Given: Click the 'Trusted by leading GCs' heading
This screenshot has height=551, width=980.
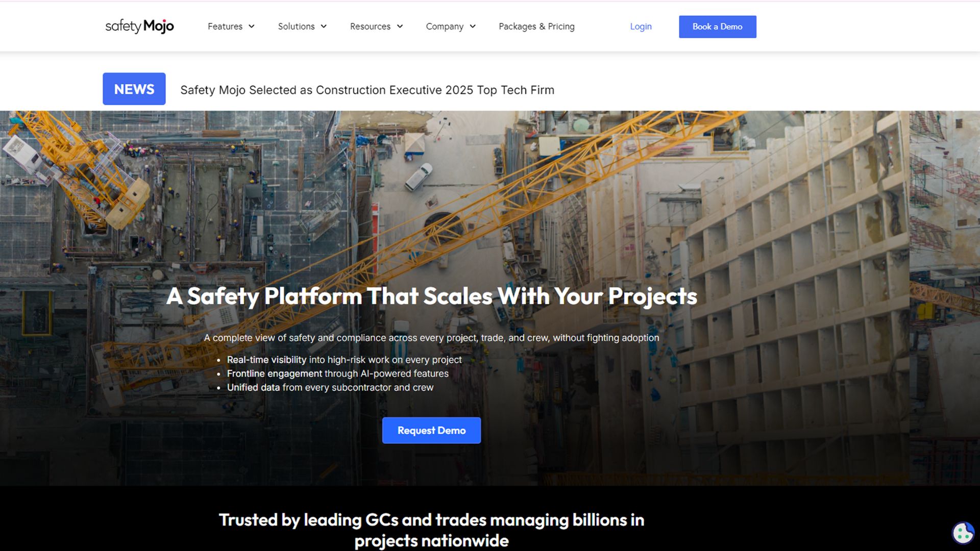Looking at the screenshot, I should pyautogui.click(x=431, y=530).
